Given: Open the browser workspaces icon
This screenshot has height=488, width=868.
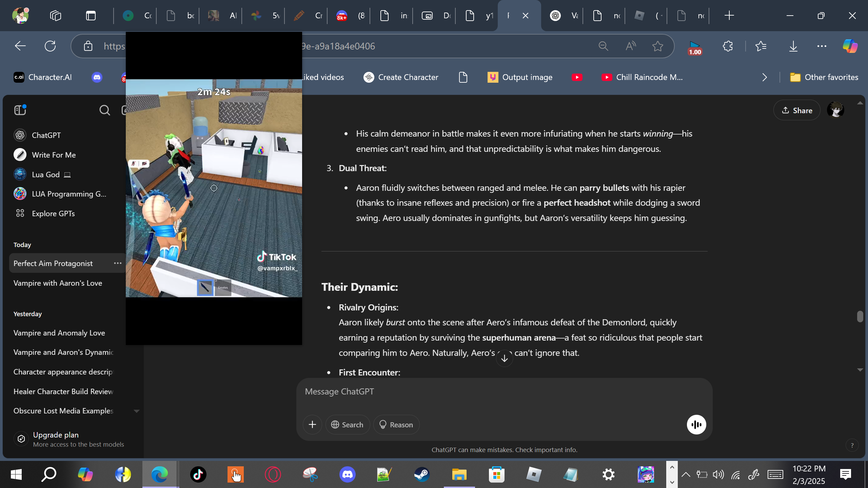Looking at the screenshot, I should pyautogui.click(x=56, y=16).
